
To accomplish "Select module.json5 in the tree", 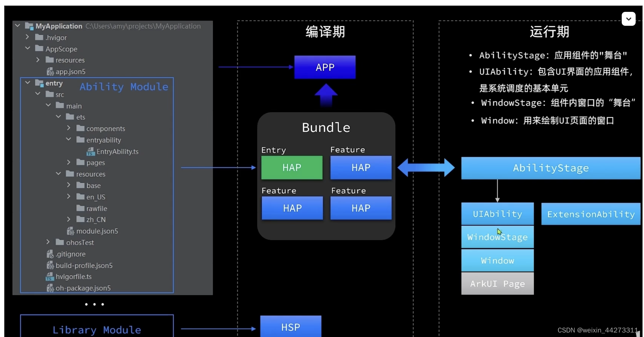I will coord(97,231).
